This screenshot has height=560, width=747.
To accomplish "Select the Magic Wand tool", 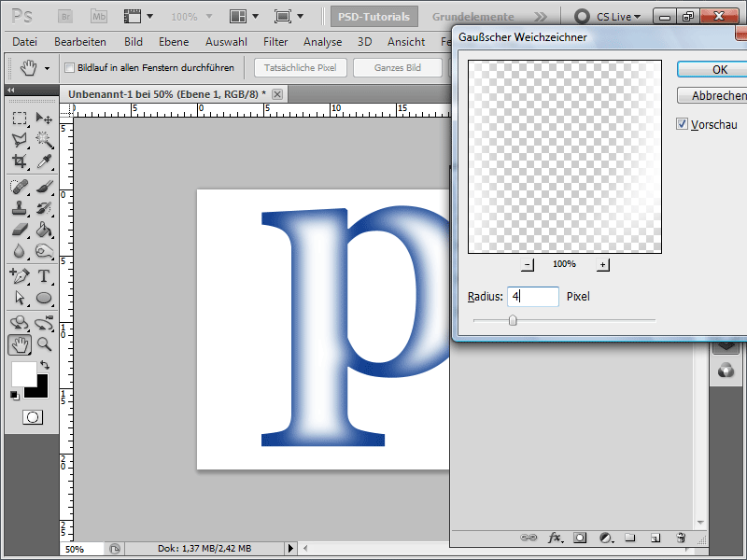I will pos(44,139).
